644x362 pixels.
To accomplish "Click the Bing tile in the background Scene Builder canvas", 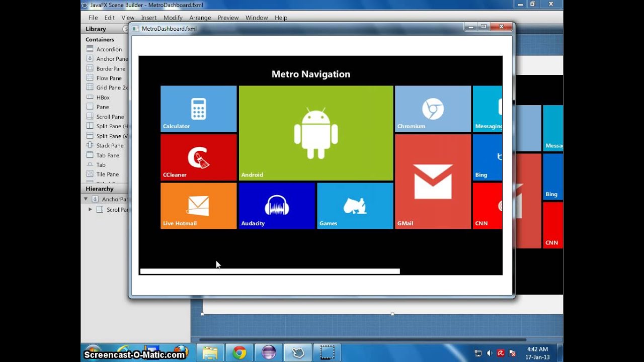I will [x=553, y=176].
